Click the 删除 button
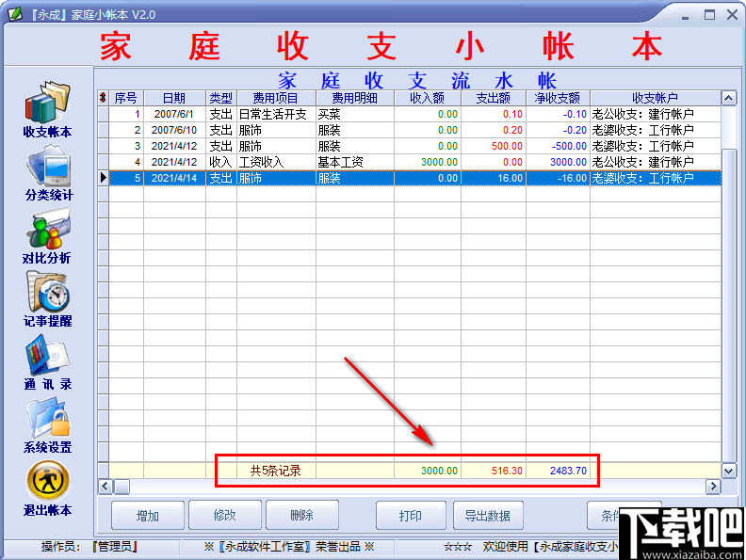The image size is (746, 560). pyautogui.click(x=301, y=516)
